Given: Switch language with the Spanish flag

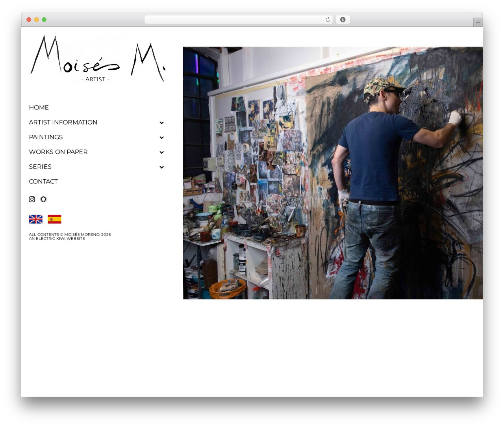Looking at the screenshot, I should click(54, 219).
